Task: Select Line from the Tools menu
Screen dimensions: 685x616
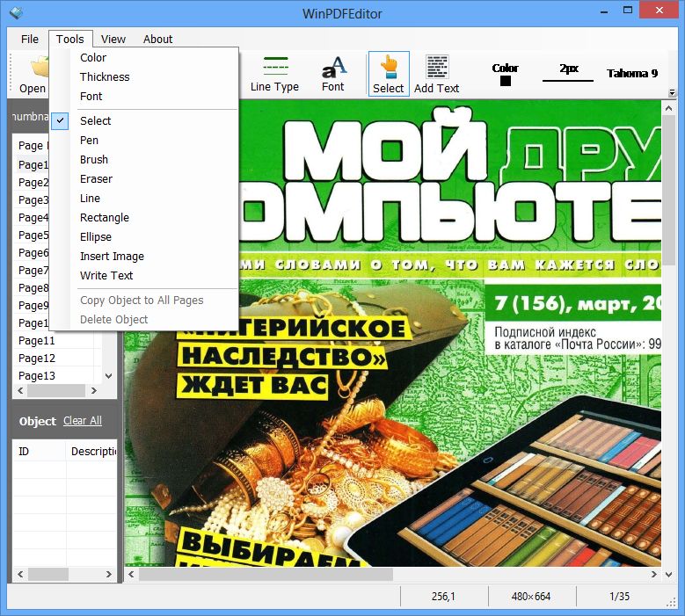Action: [x=144, y=199]
